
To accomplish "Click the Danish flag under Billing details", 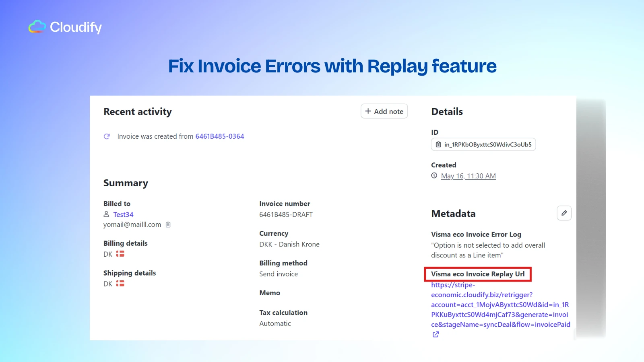I will tap(120, 254).
